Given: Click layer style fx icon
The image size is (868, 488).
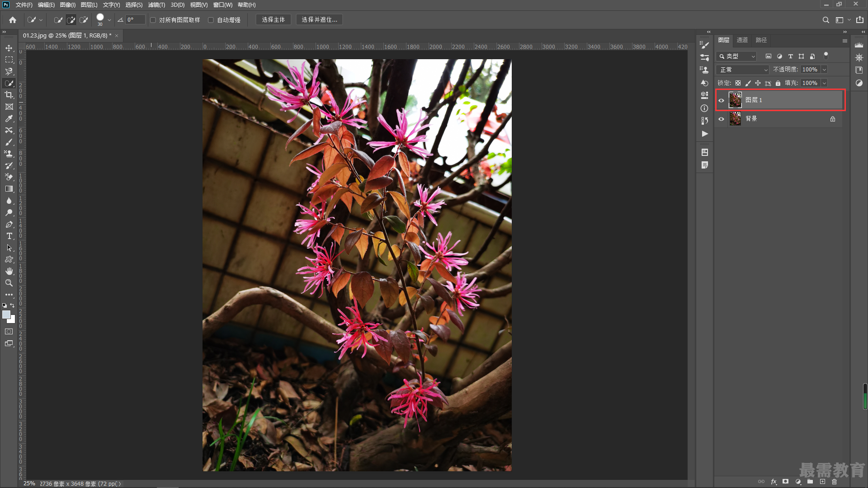Looking at the screenshot, I should click(774, 482).
